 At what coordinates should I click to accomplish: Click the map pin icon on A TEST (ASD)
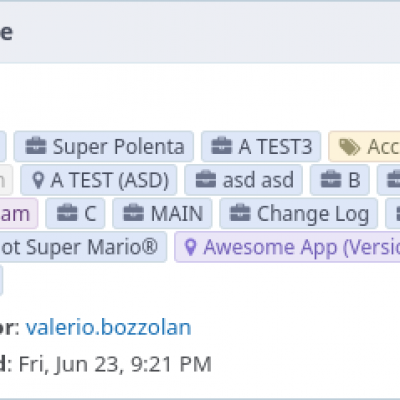click(38, 180)
